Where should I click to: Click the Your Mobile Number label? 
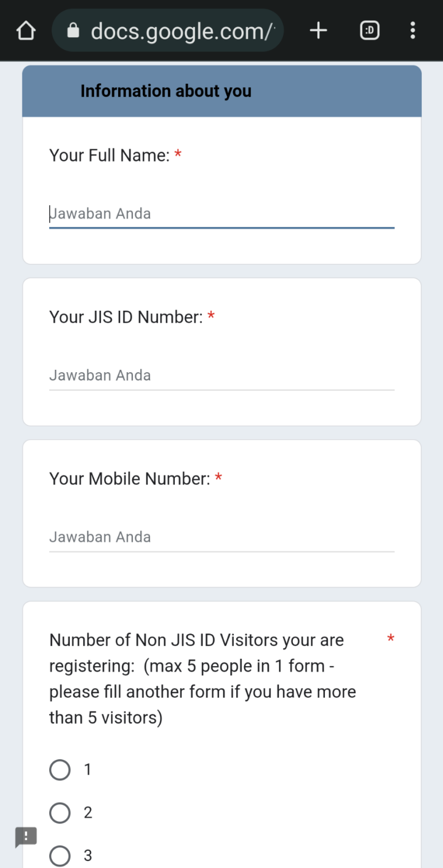click(x=130, y=479)
